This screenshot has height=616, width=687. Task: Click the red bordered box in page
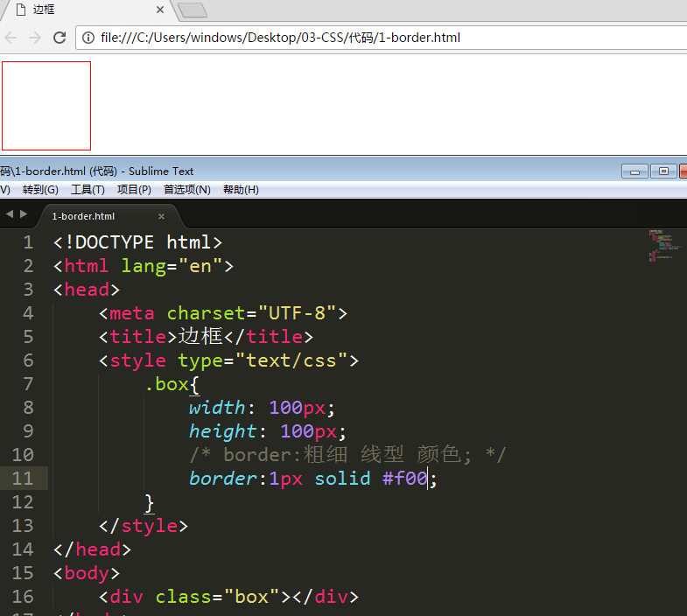(46, 106)
